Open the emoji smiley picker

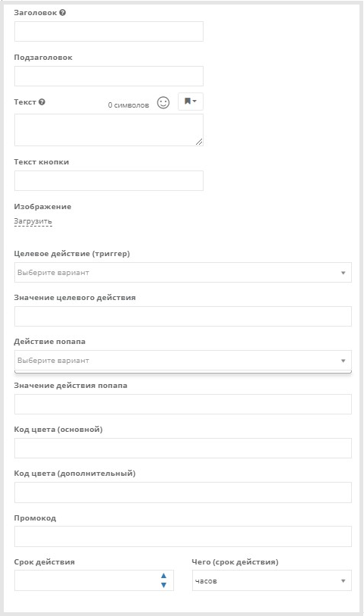(x=163, y=102)
